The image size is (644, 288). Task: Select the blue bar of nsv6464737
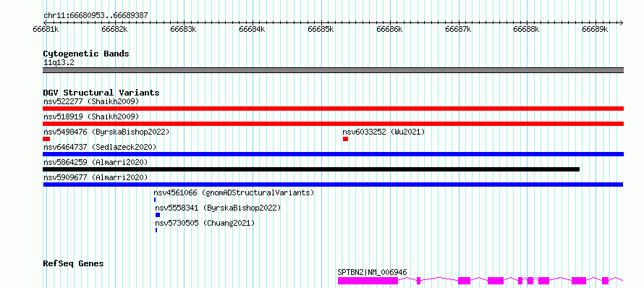pos(333,154)
